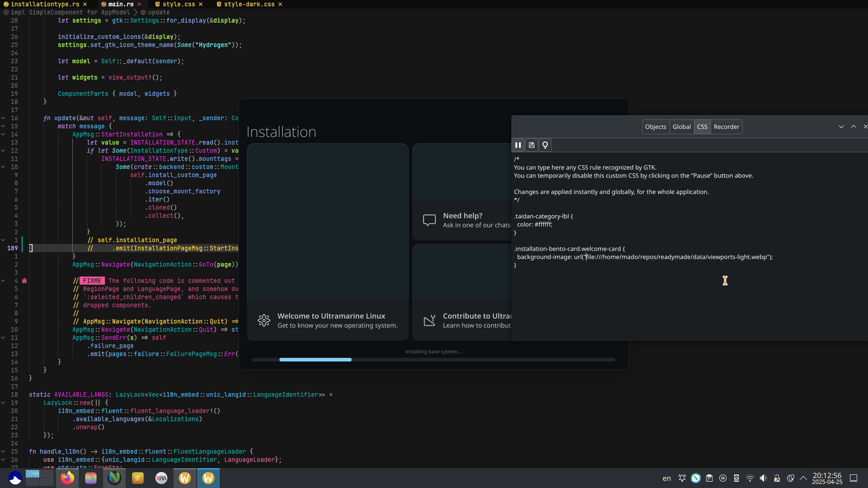Click the installation progress bar
This screenshot has height=488, width=868.
click(433, 360)
